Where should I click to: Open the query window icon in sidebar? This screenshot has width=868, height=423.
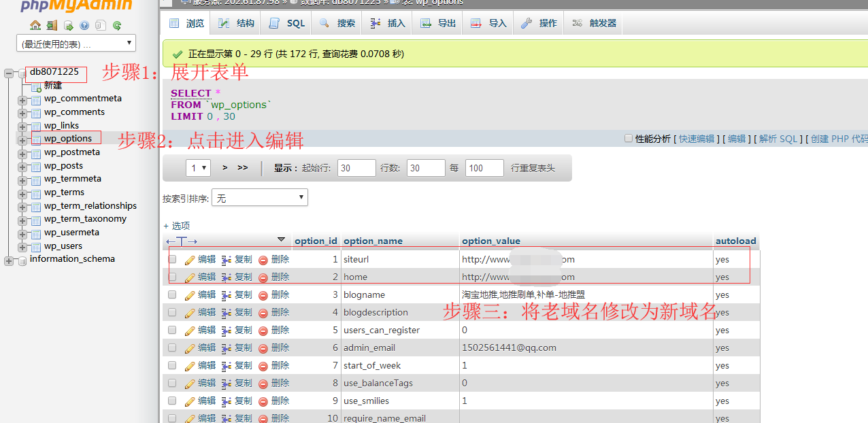point(68,26)
